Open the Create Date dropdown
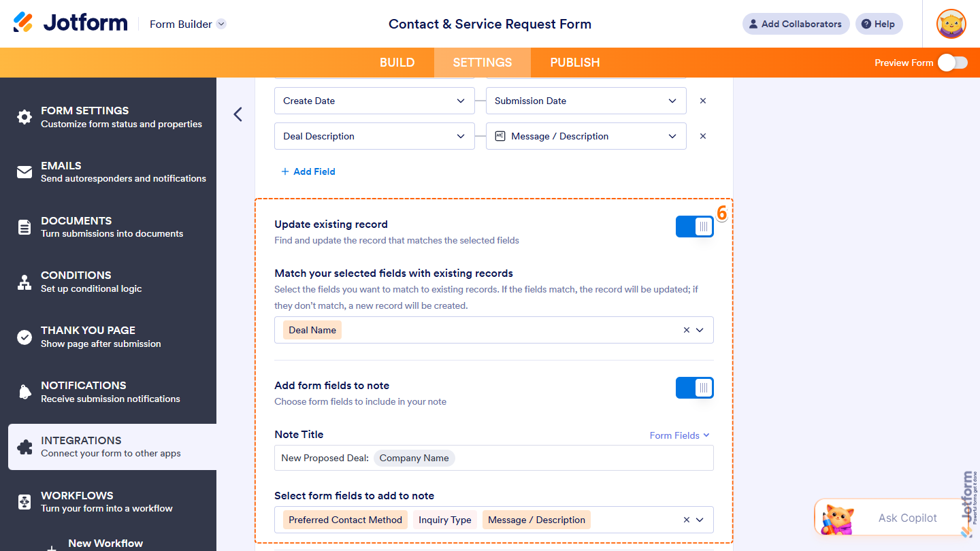The width and height of the screenshot is (980, 551). click(x=374, y=101)
